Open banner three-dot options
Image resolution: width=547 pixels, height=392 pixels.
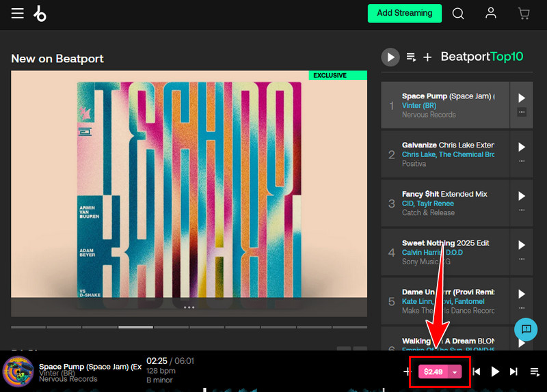pos(189,307)
